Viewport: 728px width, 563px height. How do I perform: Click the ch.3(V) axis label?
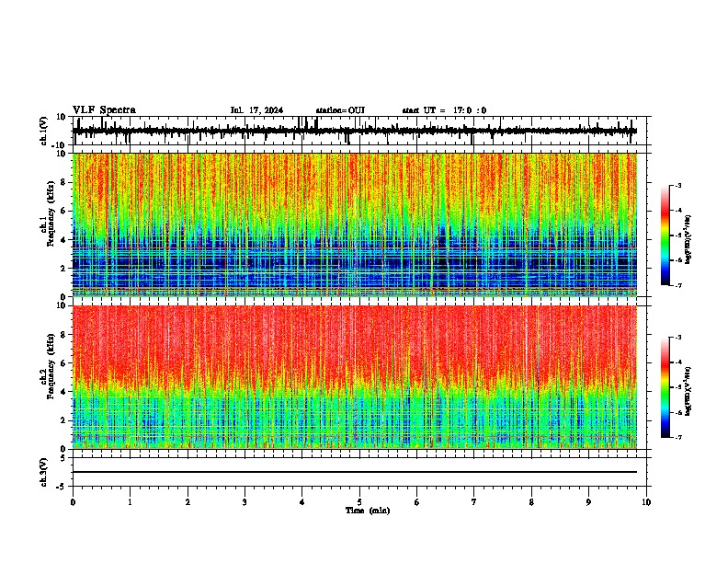tap(44, 473)
